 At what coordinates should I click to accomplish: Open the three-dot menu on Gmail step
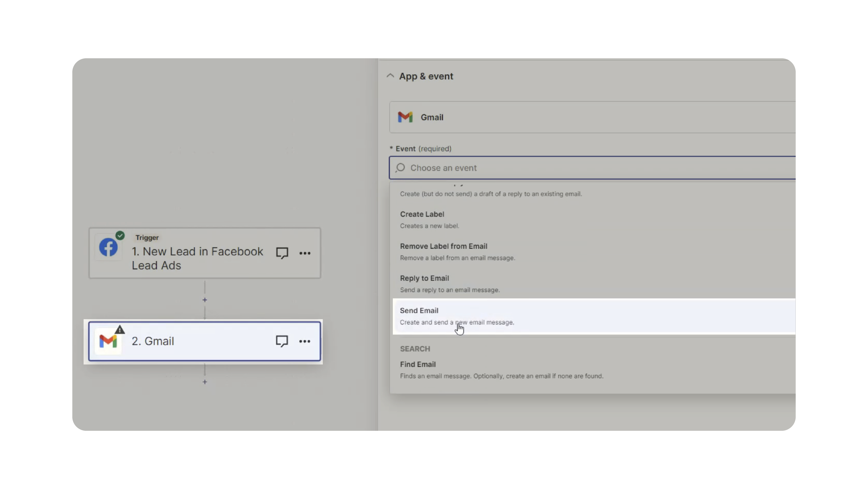tap(305, 341)
